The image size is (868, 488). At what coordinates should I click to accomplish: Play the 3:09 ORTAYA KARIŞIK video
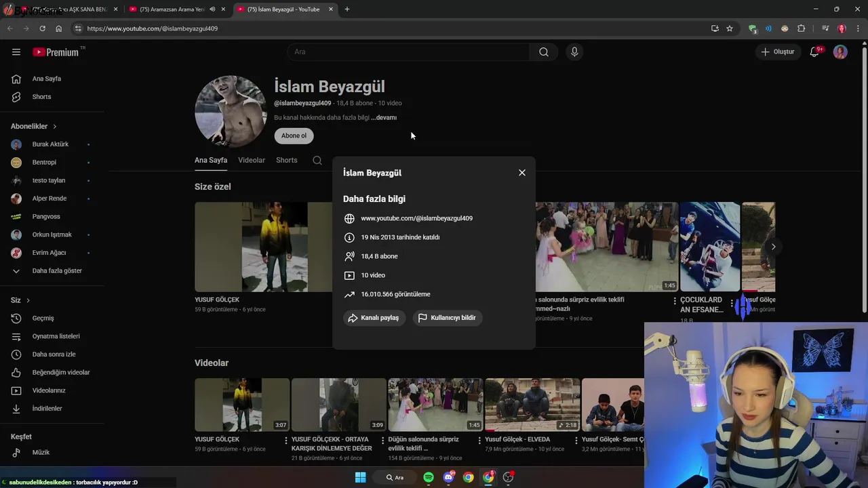point(338,405)
